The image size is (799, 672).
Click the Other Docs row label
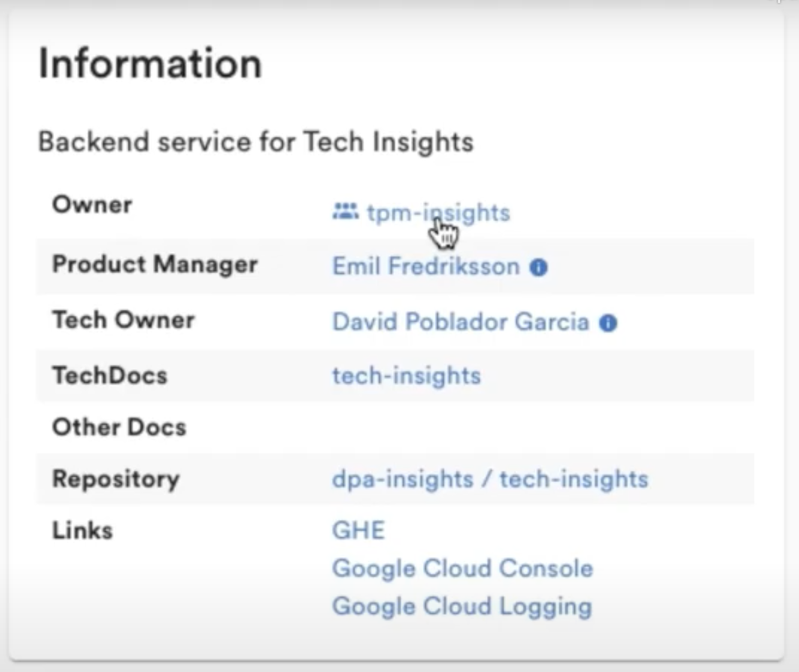pos(119,426)
